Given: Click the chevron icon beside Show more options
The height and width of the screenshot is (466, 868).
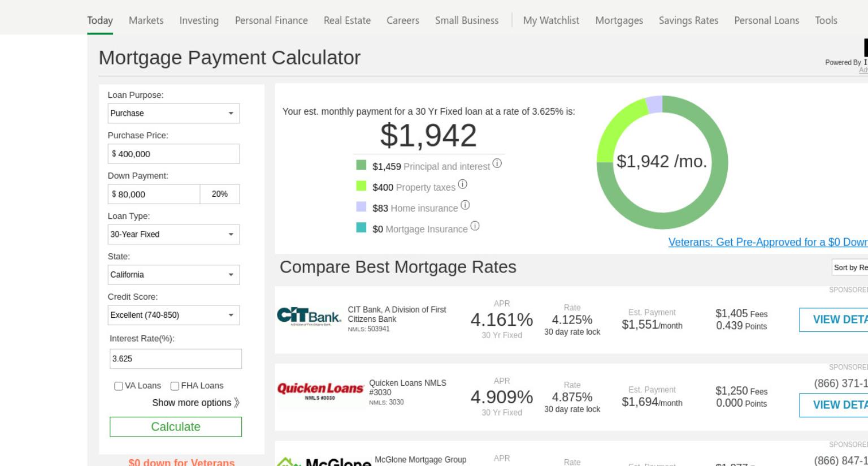Looking at the screenshot, I should pyautogui.click(x=237, y=403).
